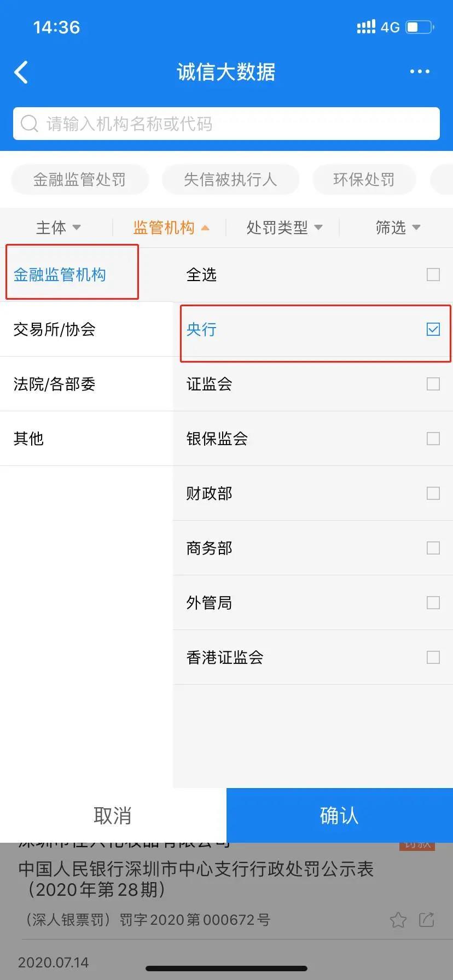
Task: Focus the institution name search field
Action: [x=235, y=124]
